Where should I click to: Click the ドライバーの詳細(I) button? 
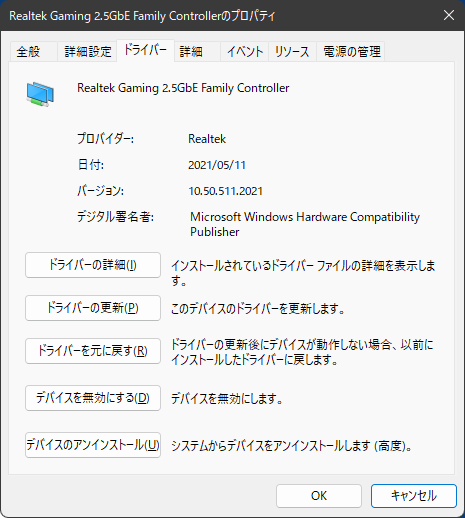(x=93, y=265)
